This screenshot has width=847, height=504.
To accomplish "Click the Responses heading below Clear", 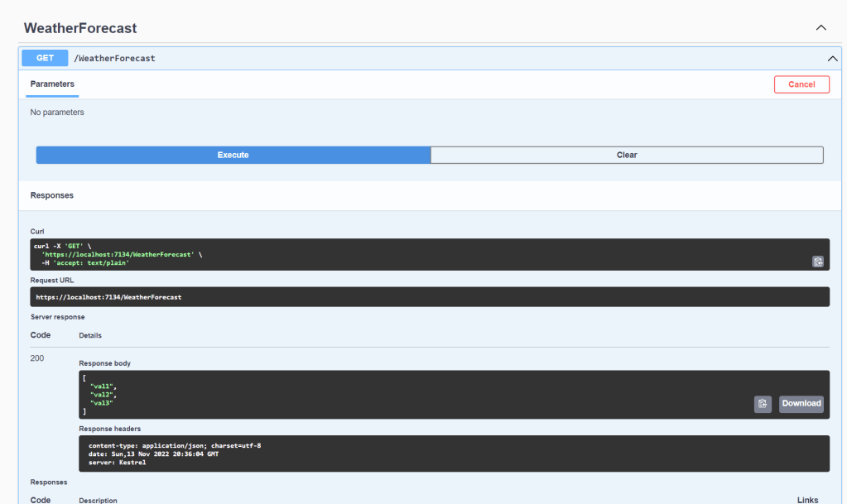I will point(52,195).
